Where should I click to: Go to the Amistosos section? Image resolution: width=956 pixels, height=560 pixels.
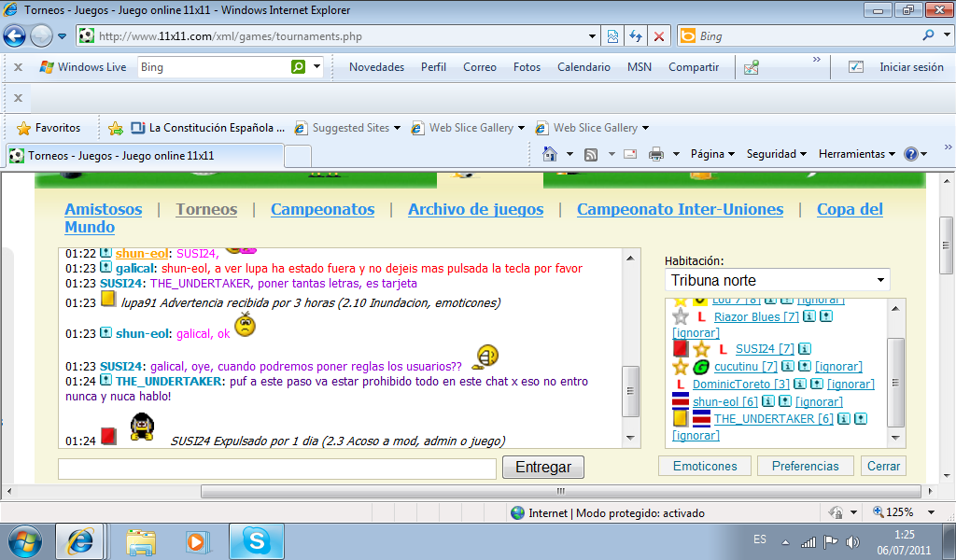pos(103,209)
